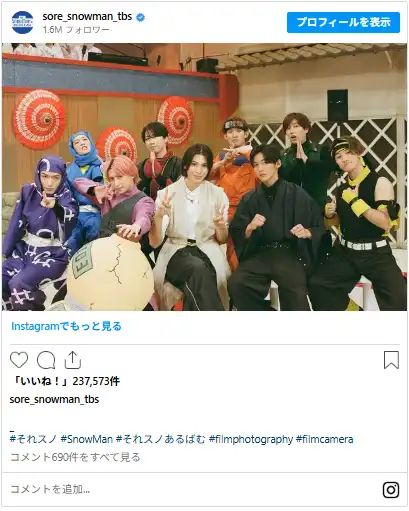Open comments via speech bubble icon
Image resolution: width=409 pixels, height=511 pixels.
[x=46, y=360]
